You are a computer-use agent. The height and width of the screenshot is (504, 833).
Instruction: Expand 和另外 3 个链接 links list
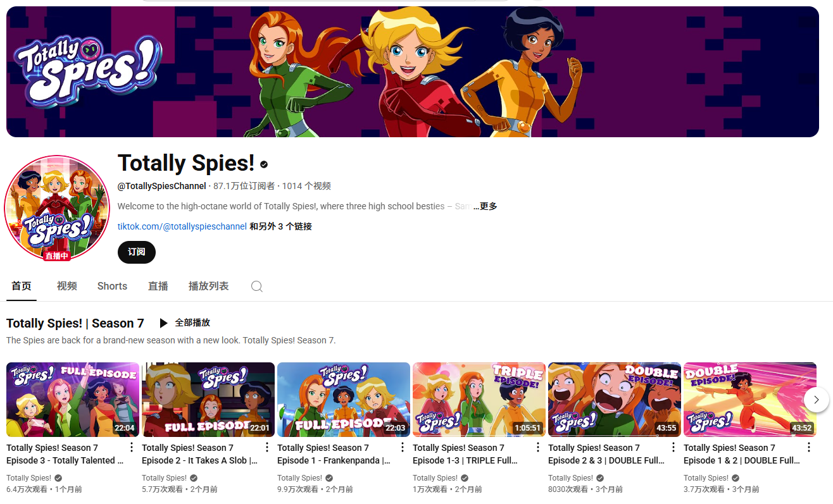tap(280, 226)
